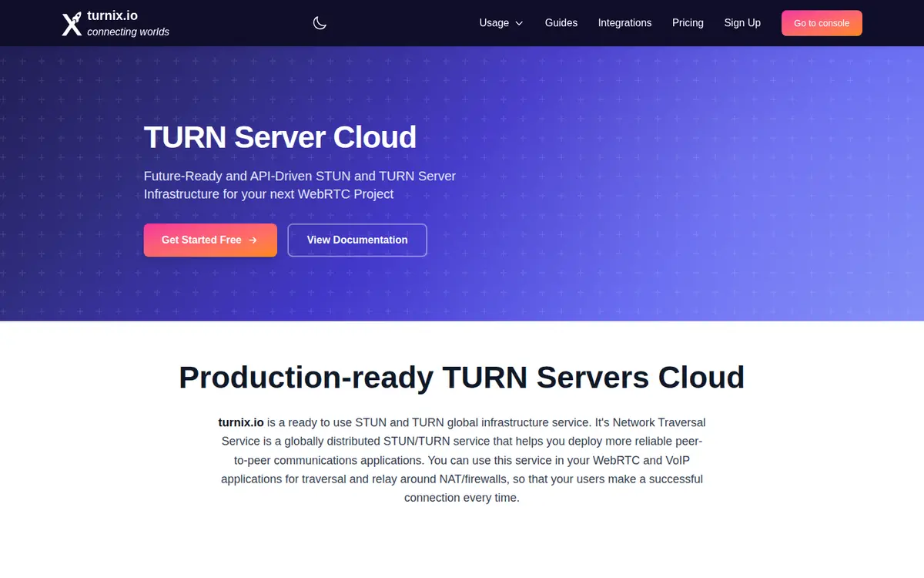Viewport: 924px width, 578px height.
Task: Open the Integrations page
Action: click(624, 23)
